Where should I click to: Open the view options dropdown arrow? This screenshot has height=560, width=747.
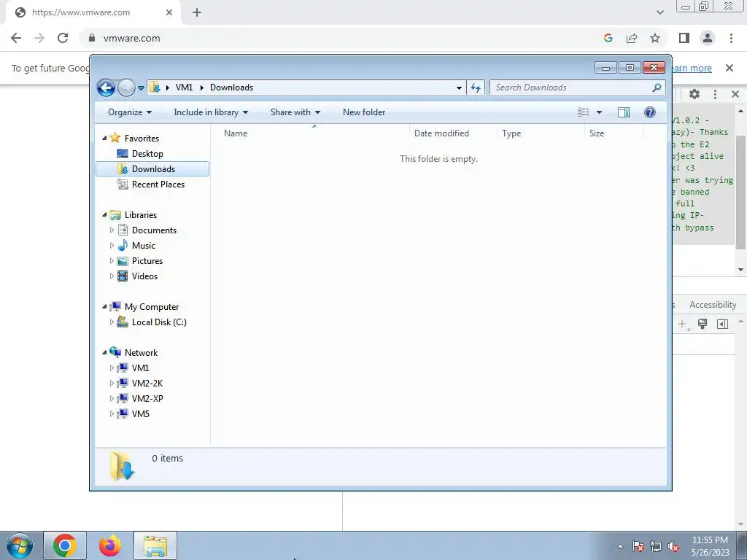click(x=600, y=112)
